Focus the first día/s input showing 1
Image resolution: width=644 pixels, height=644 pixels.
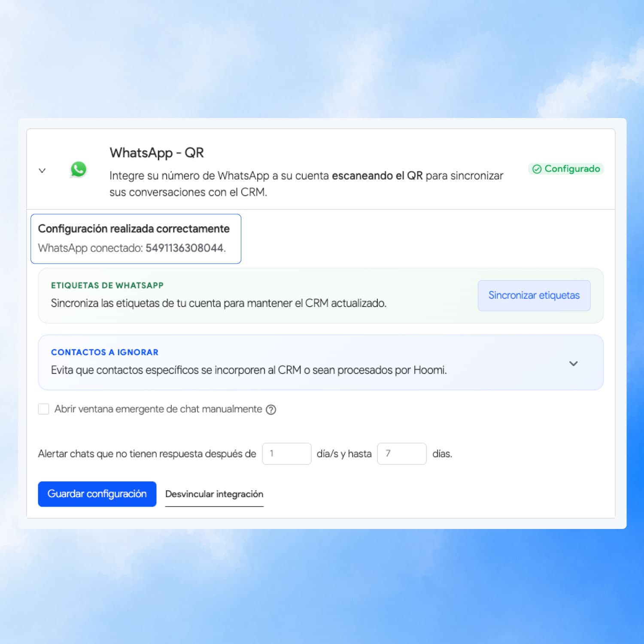tap(287, 453)
